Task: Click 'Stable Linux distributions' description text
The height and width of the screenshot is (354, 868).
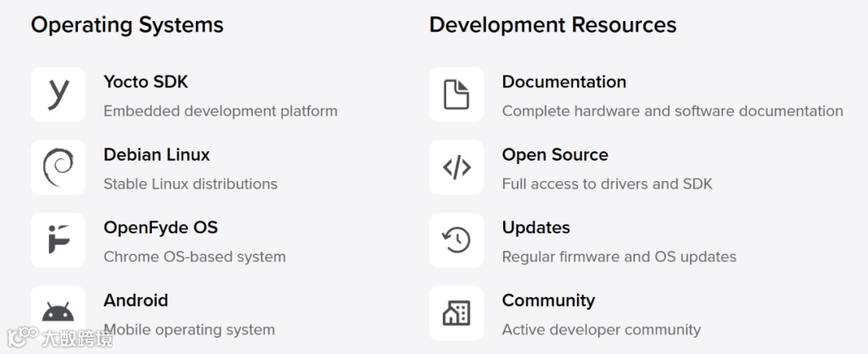Action: pos(190,183)
